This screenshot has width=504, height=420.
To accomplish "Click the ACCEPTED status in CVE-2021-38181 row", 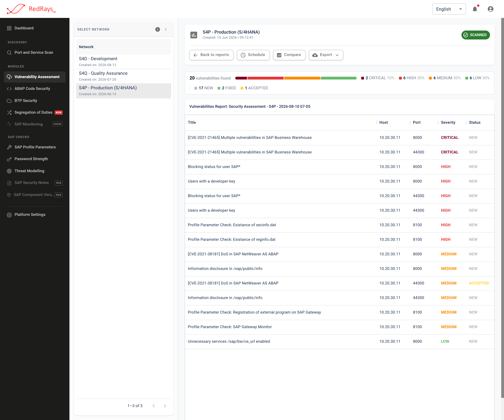I will point(479,283).
